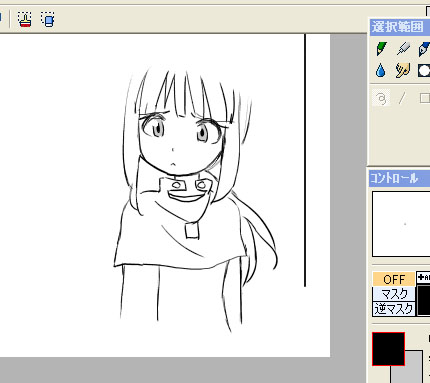Screen dimensions: 430x383
Task: Select the gray airbrush tool
Action: pos(403,49)
